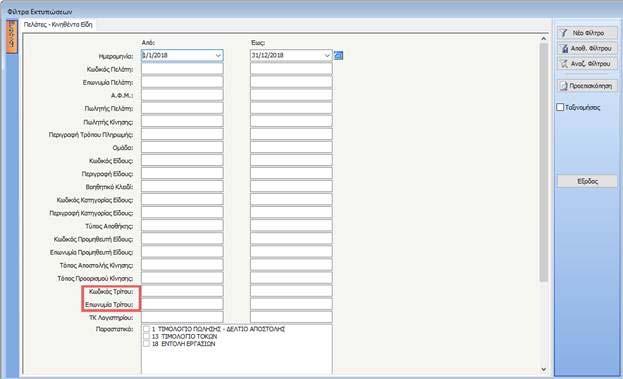This screenshot has height=379, width=623.
Task: Click the scrollbar down arrow
Action: pos(544,369)
